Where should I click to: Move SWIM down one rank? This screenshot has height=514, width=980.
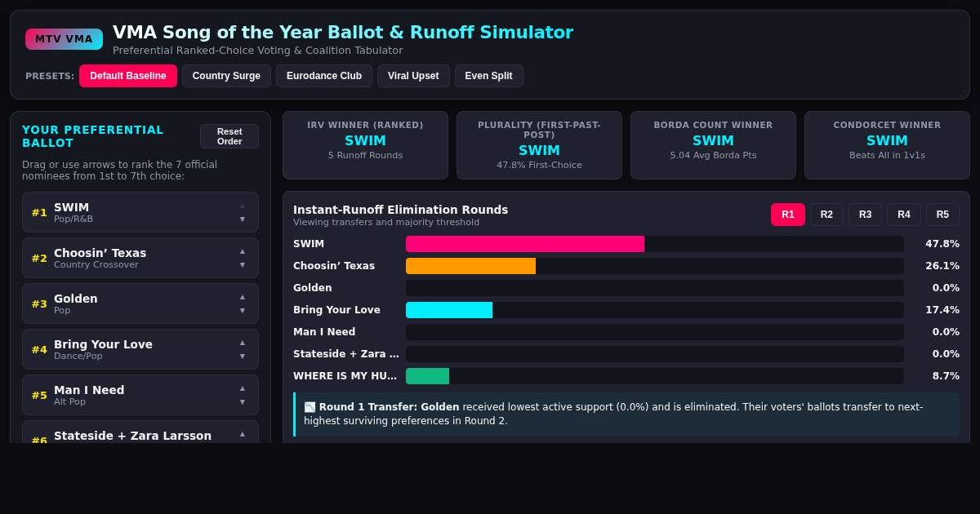click(242, 219)
